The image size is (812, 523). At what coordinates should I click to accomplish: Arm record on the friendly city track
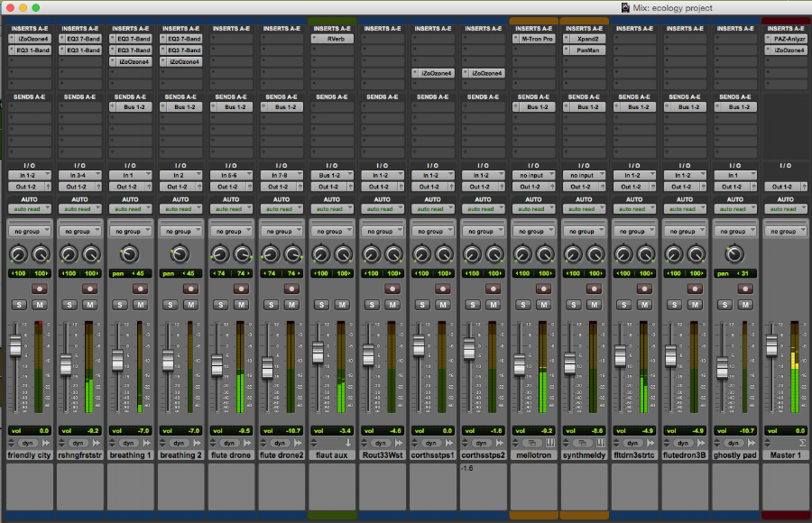(x=39, y=289)
